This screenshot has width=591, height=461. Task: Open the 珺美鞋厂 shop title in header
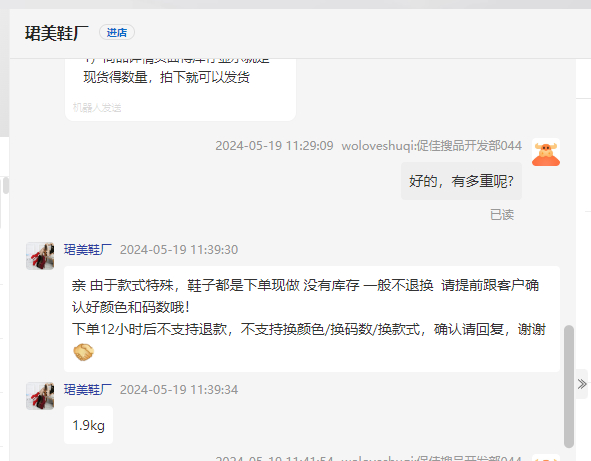coord(57,33)
